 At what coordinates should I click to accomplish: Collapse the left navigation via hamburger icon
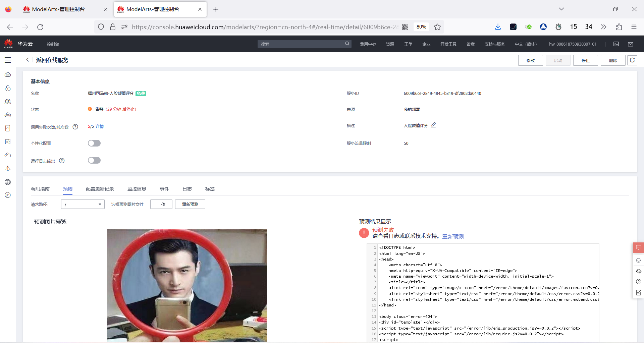tap(8, 60)
